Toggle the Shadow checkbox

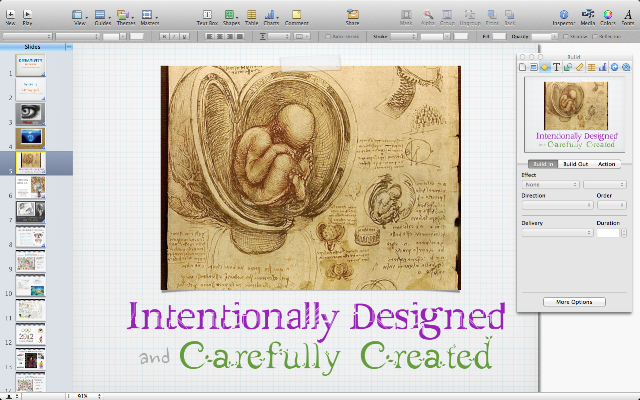tap(566, 37)
